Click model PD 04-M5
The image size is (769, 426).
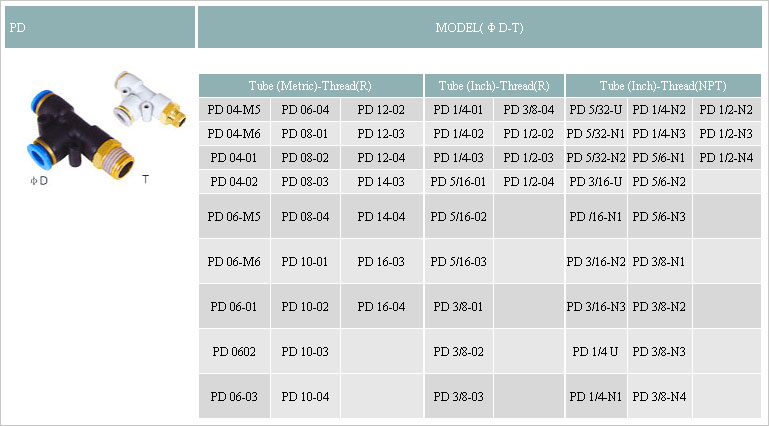click(x=233, y=109)
